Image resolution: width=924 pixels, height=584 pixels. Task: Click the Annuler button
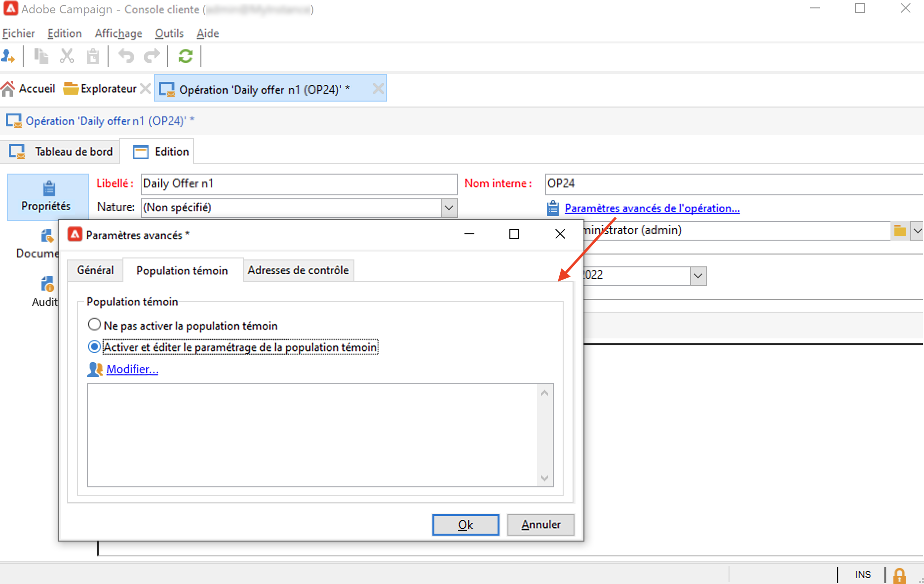tap(541, 524)
